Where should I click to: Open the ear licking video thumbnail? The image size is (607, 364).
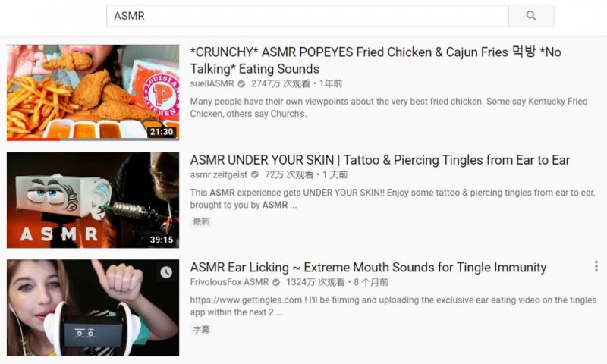coord(93,308)
